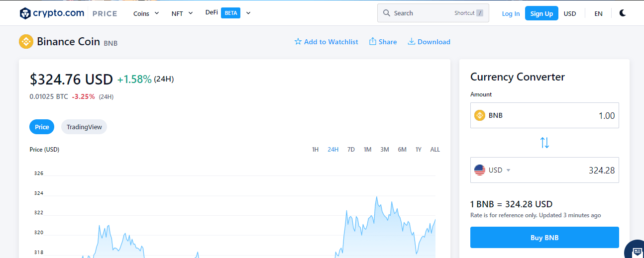Select the 1M chart range
644x258 pixels.
coord(367,150)
